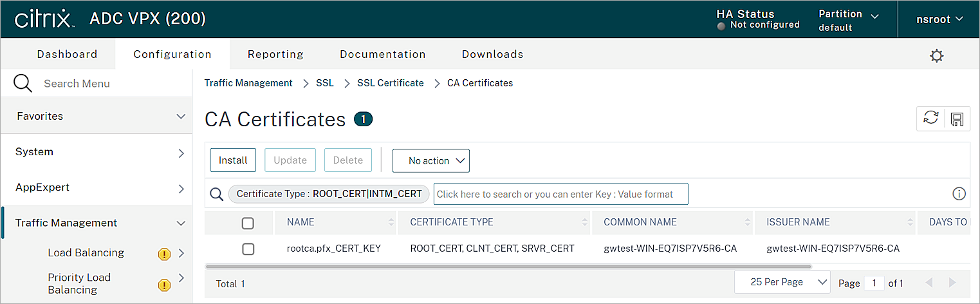This screenshot has height=304, width=980.
Task: Switch to the Dashboard tab
Action: click(x=67, y=54)
